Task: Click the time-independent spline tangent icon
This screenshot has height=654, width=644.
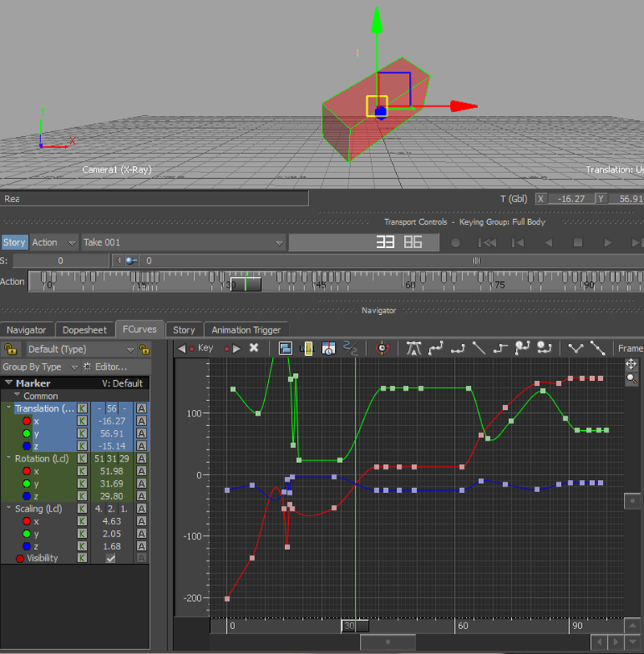Action: click(522, 348)
